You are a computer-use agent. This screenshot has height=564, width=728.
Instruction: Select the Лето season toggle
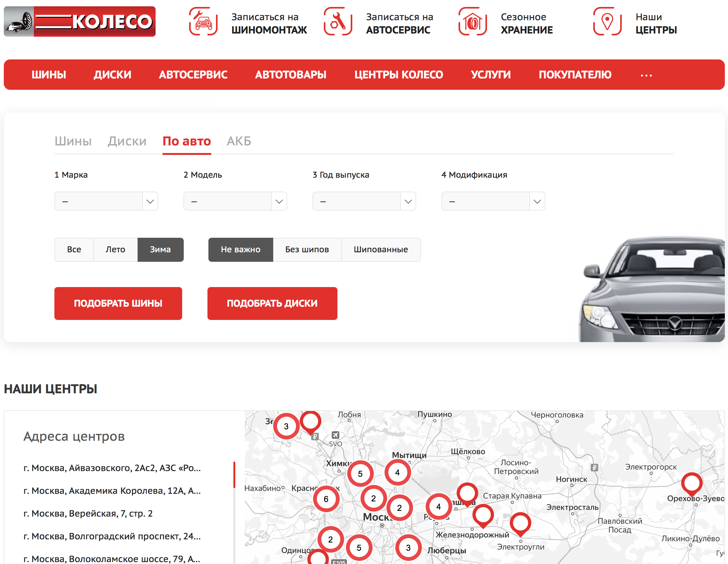tap(115, 249)
